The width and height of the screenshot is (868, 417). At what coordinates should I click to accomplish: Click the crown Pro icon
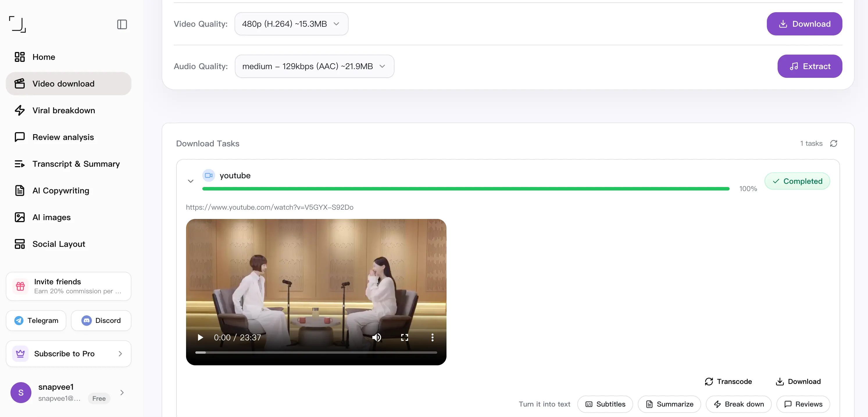point(20,353)
